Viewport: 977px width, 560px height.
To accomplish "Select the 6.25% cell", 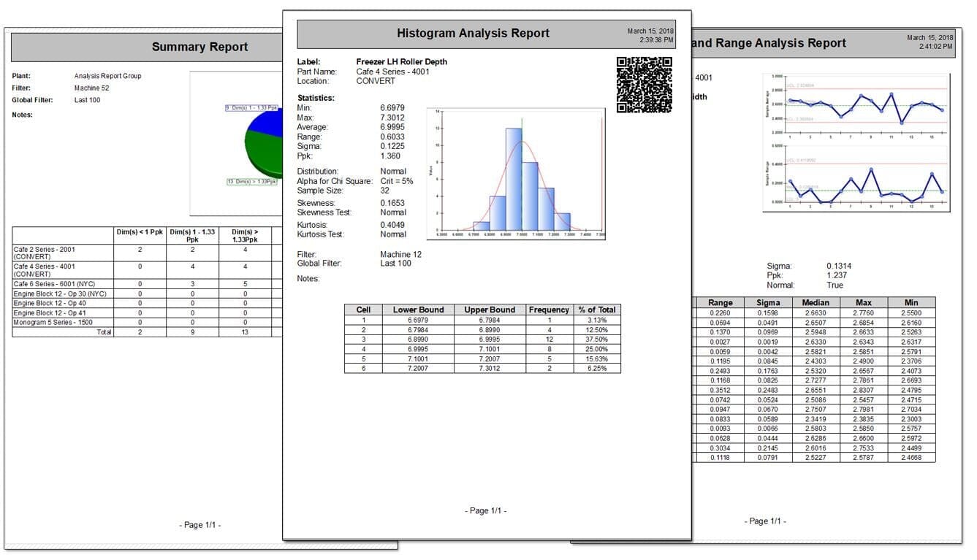I will click(x=597, y=369).
